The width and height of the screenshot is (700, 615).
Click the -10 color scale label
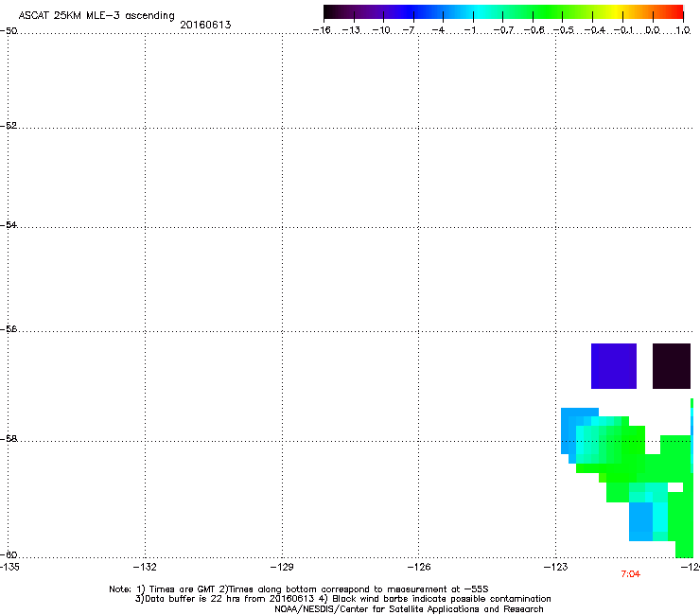pos(381,30)
